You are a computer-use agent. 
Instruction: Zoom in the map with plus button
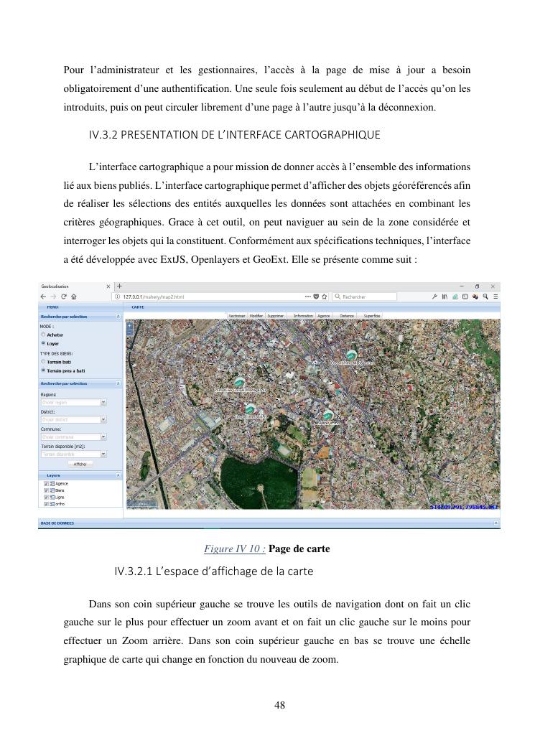pyautogui.click(x=129, y=326)
